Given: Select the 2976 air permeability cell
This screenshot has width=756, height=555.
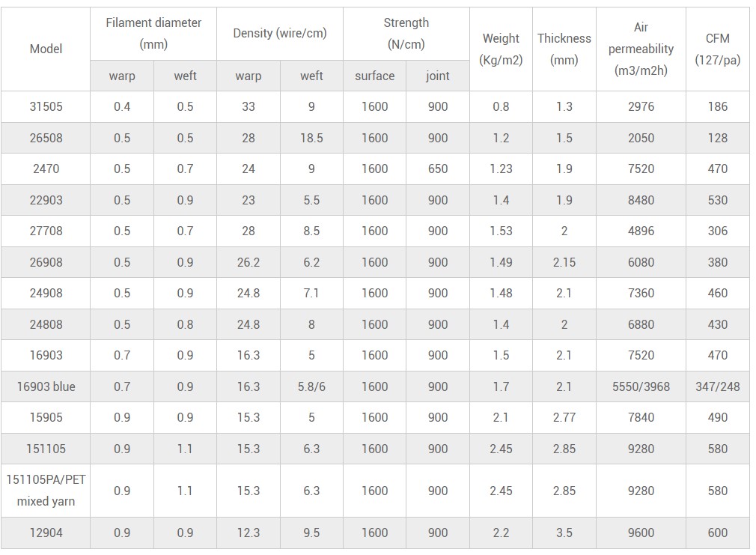Looking at the screenshot, I should [641, 106].
